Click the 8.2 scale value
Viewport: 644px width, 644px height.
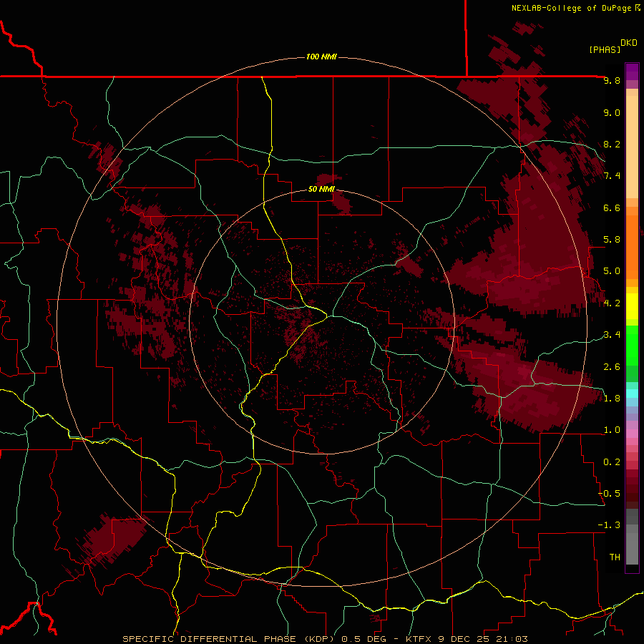(612, 144)
